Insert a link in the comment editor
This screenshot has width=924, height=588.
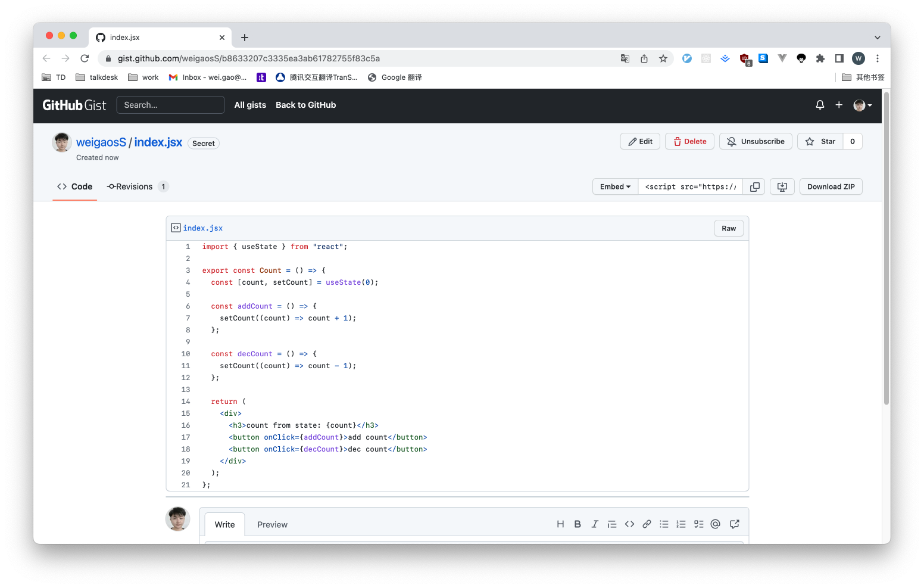click(x=647, y=524)
